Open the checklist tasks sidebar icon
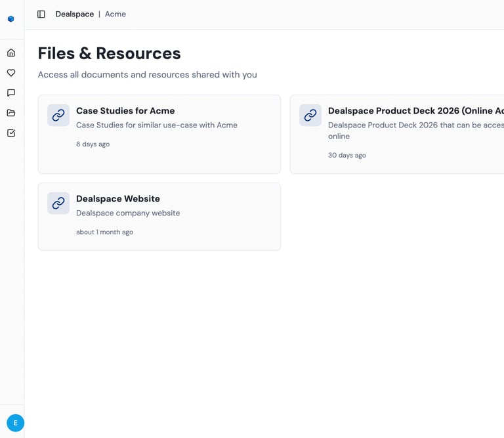Screen dimensions: 504x438 [11, 133]
